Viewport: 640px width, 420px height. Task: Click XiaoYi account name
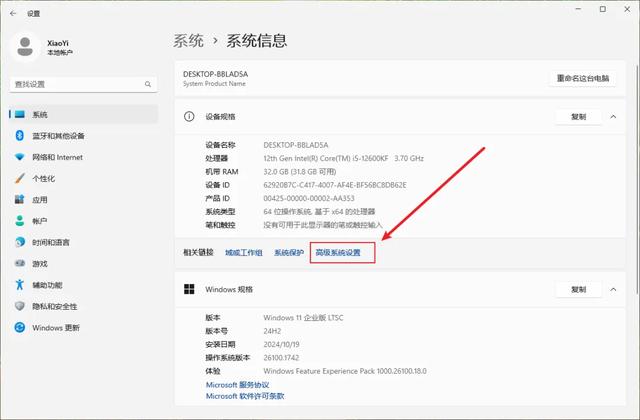(x=58, y=43)
